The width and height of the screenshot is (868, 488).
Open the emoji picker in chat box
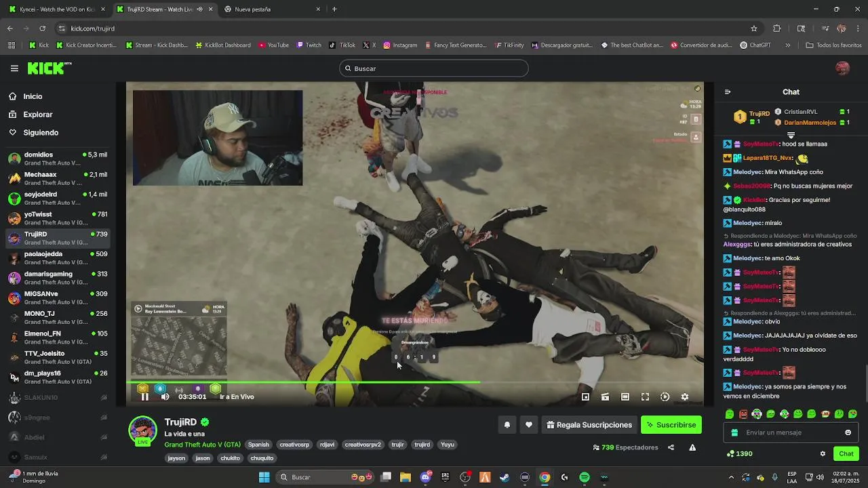[848, 432]
